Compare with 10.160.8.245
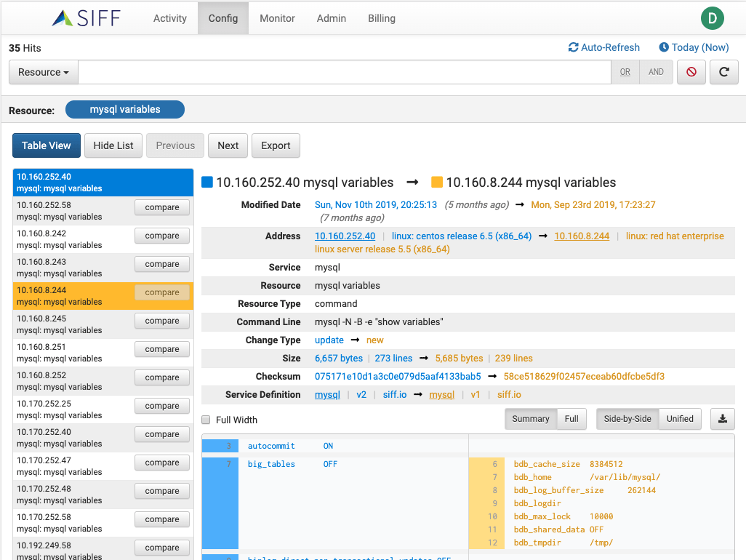 click(161, 321)
